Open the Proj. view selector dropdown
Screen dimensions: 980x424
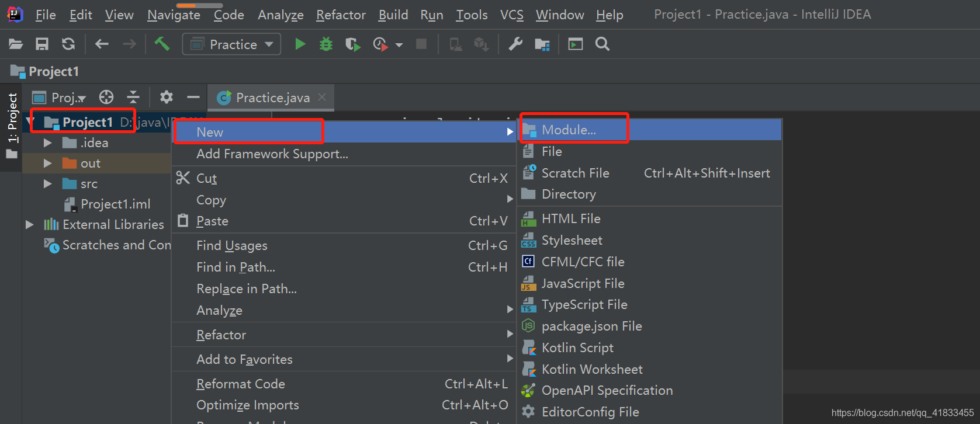(59, 98)
